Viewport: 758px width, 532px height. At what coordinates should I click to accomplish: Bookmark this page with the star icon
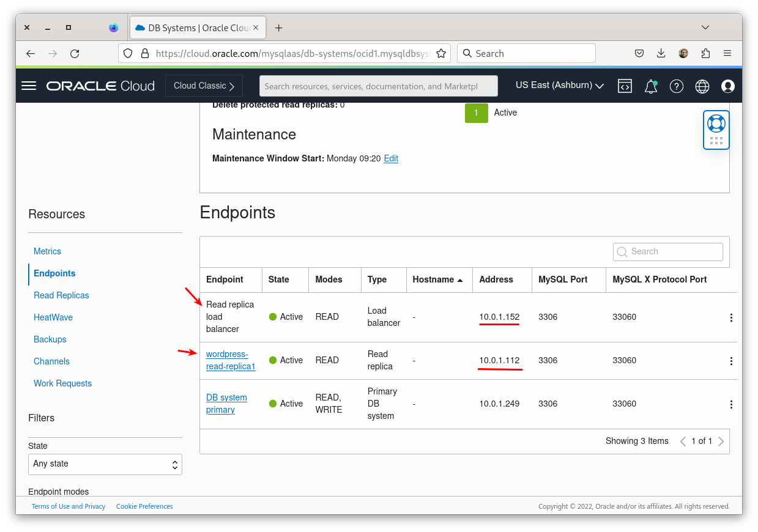[441, 53]
